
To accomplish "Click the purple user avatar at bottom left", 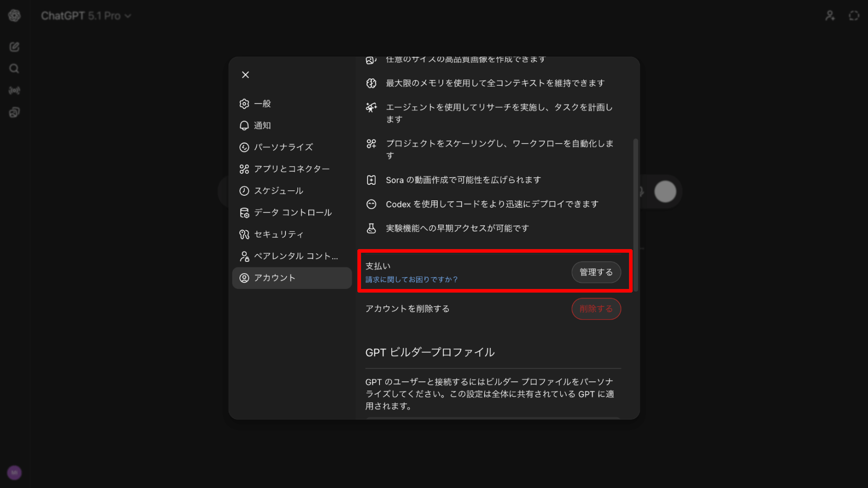I will [x=14, y=472].
